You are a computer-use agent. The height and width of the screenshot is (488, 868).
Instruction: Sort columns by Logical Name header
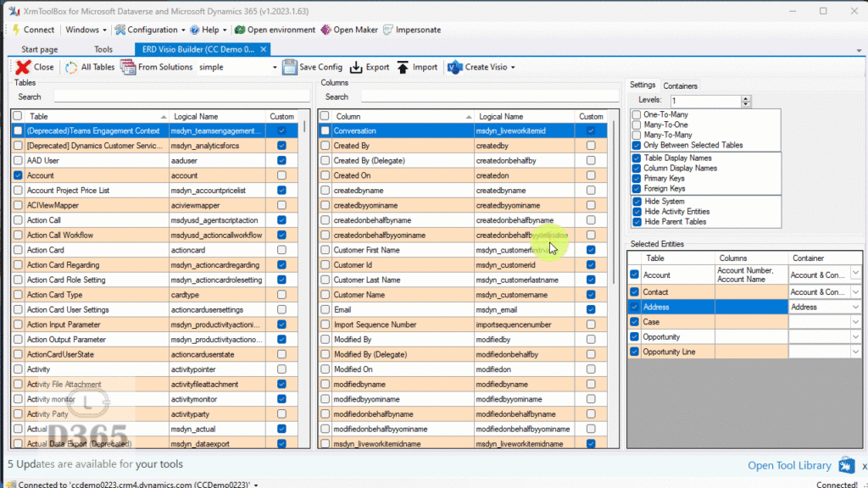pos(524,116)
